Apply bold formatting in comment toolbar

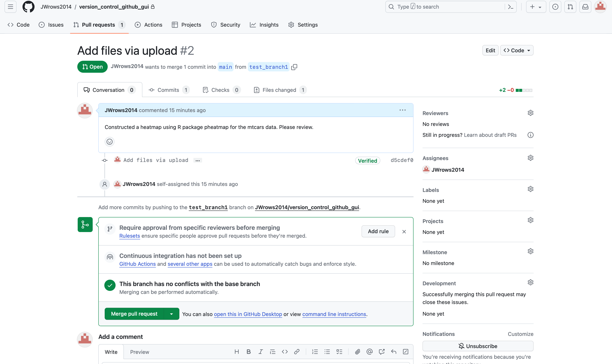pos(248,352)
